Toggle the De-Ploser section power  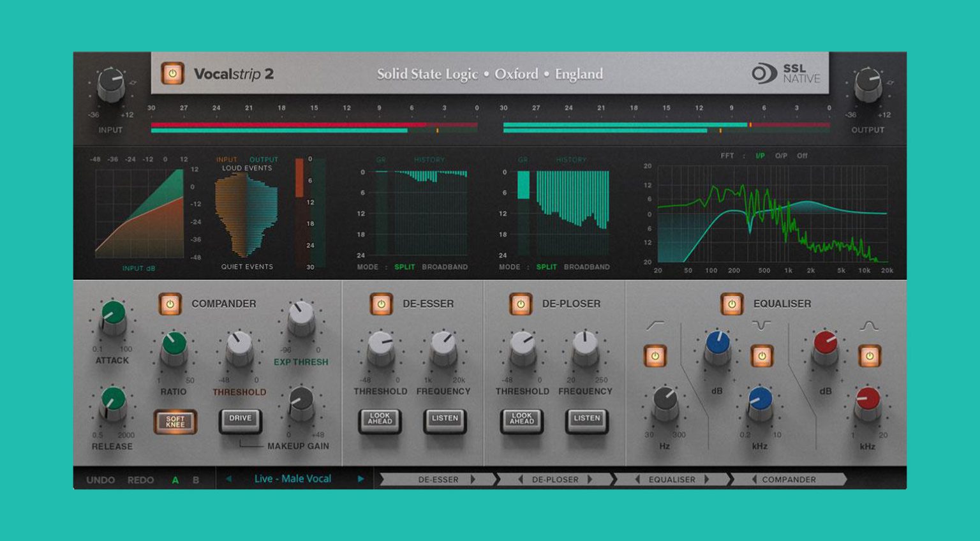click(521, 304)
